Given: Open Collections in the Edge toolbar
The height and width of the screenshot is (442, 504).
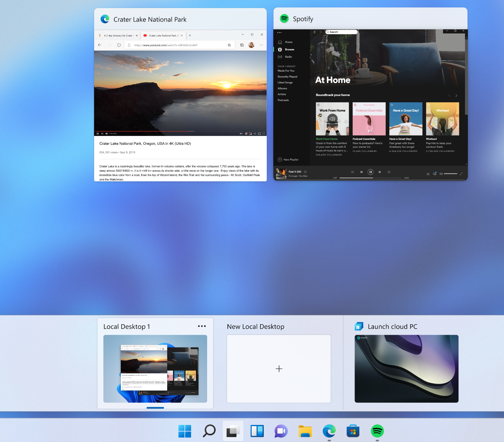Looking at the screenshot, I should pos(242,45).
